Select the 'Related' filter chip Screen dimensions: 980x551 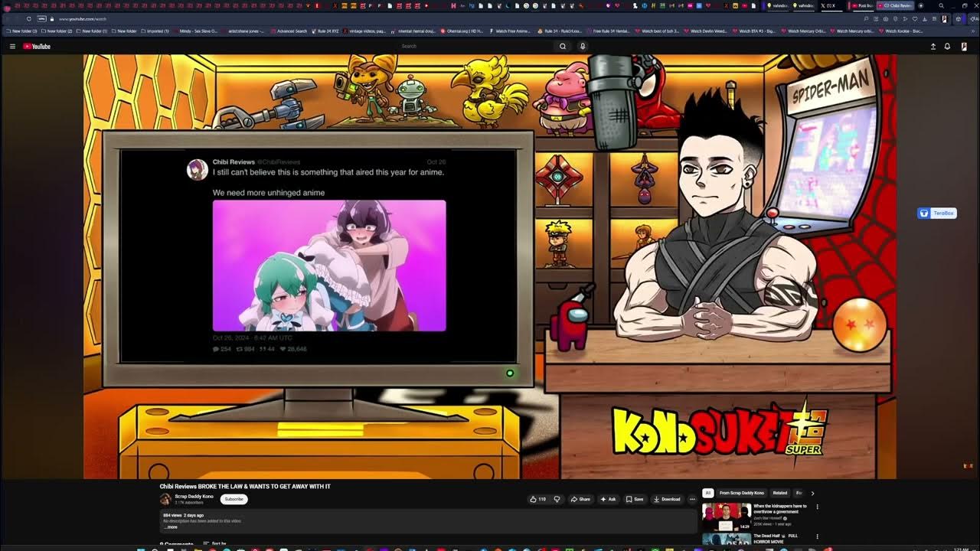click(779, 494)
